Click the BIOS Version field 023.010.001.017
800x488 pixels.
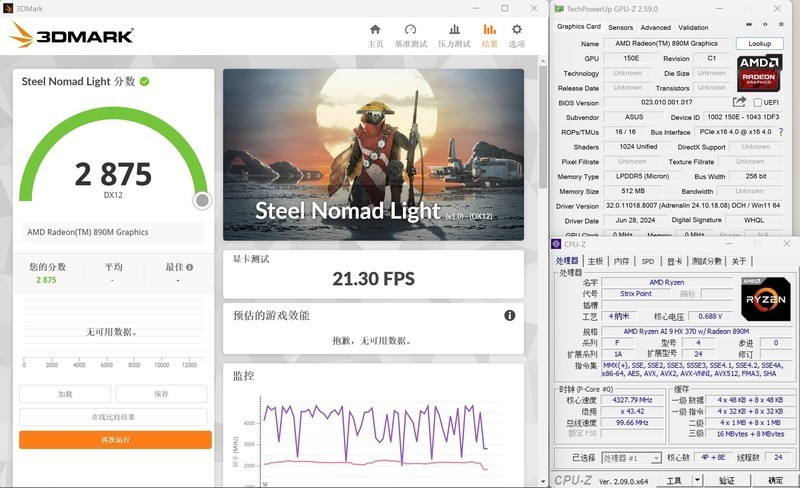(x=666, y=102)
